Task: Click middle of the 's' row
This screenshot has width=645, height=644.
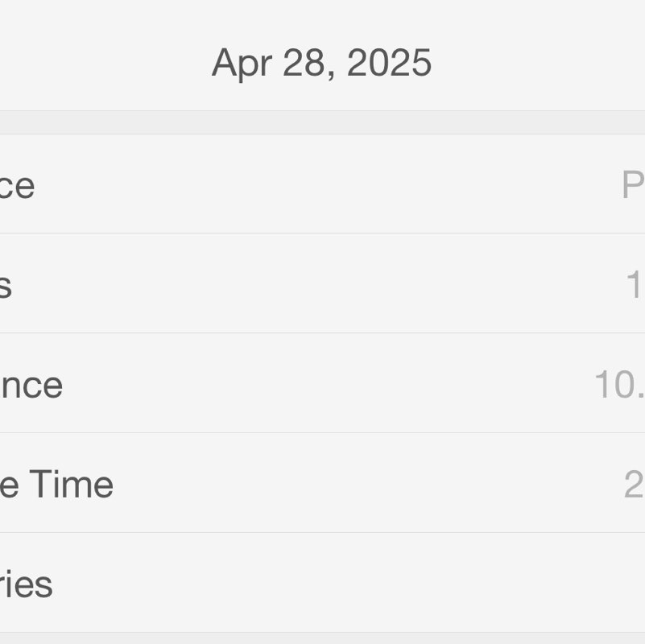Action: point(322,285)
